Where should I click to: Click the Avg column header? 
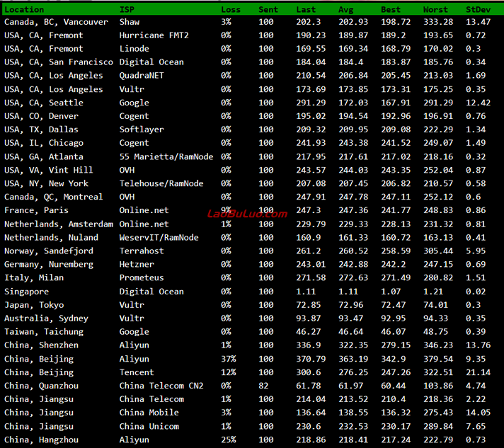[346, 10]
